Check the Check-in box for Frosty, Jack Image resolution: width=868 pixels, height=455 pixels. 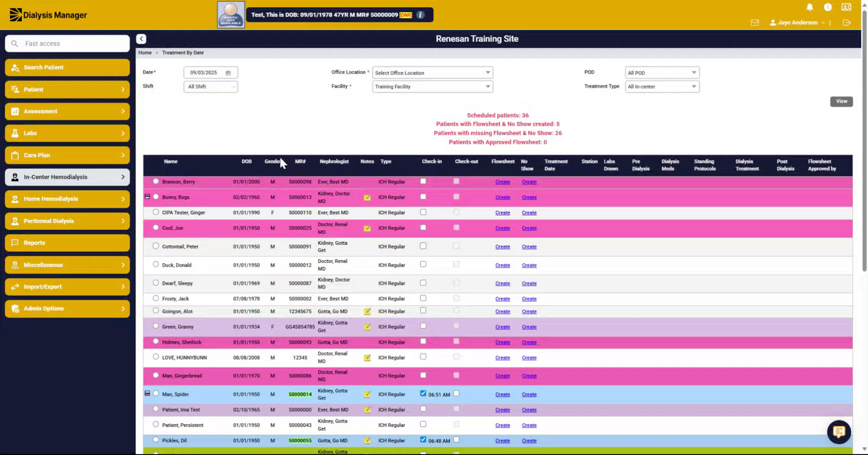[x=423, y=298]
